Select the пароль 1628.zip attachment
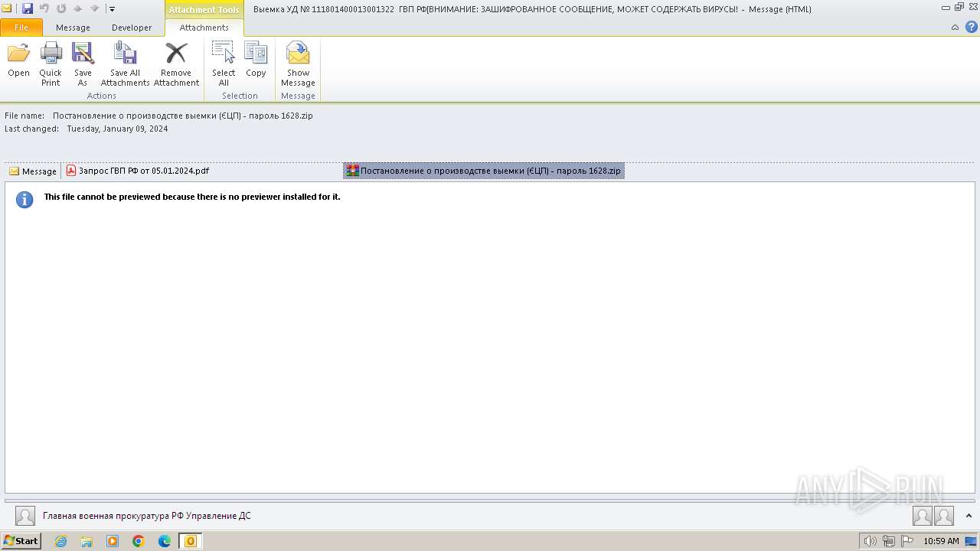This screenshot has height=551, width=980. 484,171
